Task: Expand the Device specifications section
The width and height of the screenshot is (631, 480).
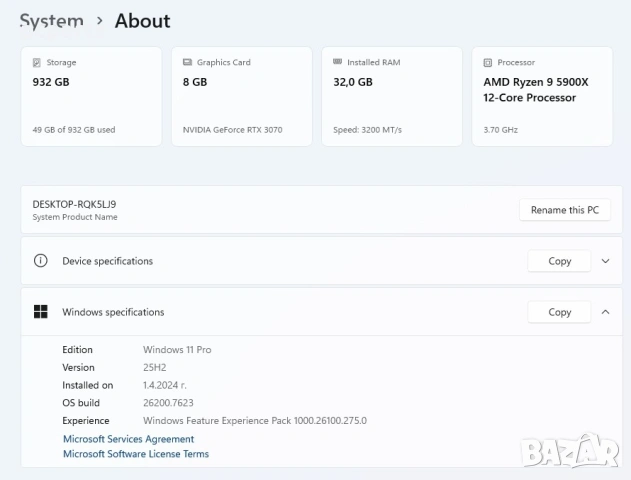Action: click(605, 261)
